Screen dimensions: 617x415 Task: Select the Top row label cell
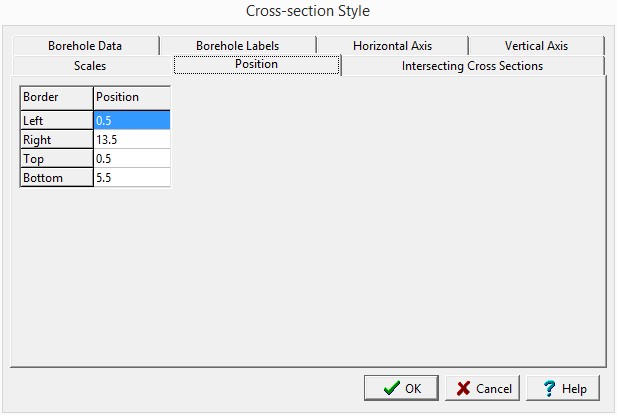click(56, 158)
